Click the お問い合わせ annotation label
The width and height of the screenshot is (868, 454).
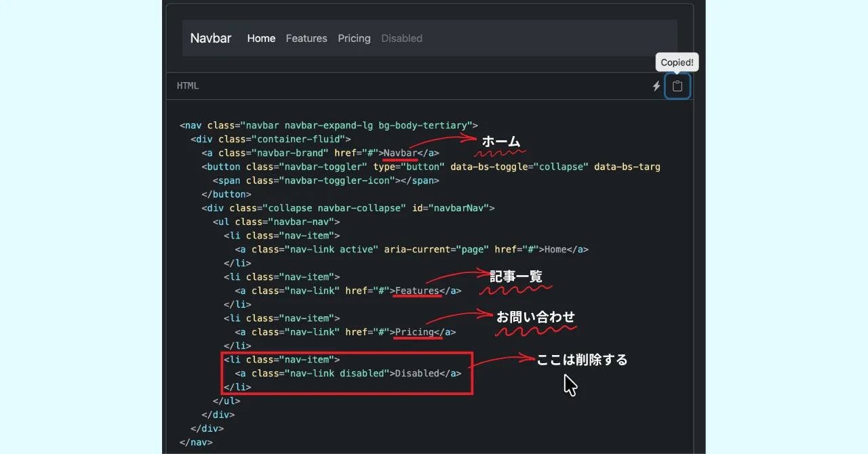[535, 316]
